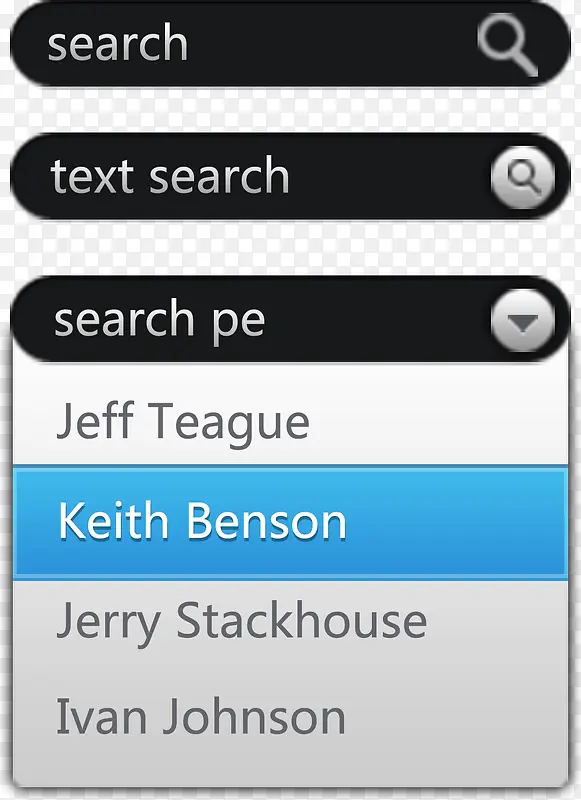Click the 'search' placeholder text in the first bar
The image size is (581, 800).
click(x=118, y=44)
